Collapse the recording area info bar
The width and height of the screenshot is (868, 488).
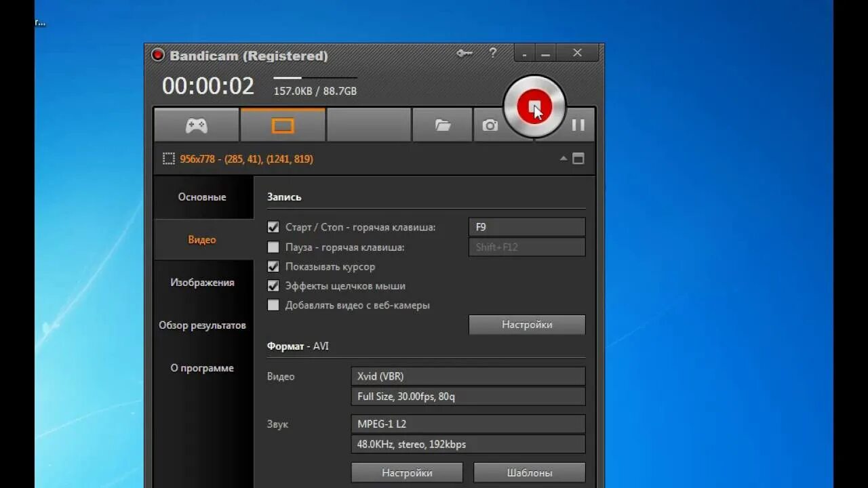click(563, 159)
